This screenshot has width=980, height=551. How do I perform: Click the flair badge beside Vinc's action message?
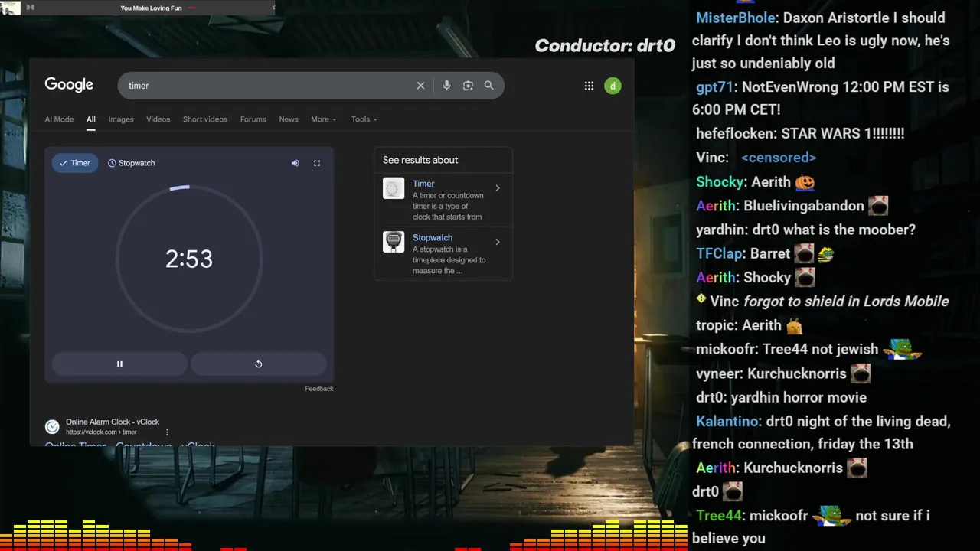pyautogui.click(x=701, y=299)
